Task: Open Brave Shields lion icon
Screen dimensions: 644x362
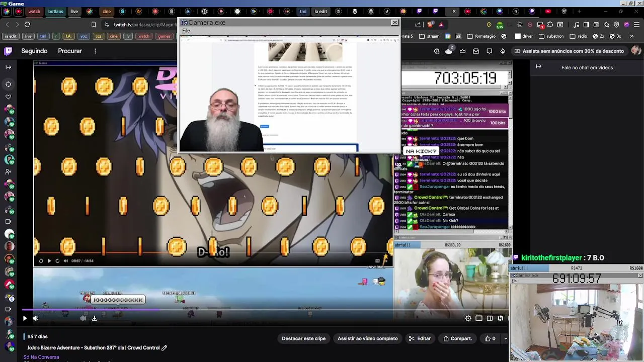Action: tap(430, 24)
